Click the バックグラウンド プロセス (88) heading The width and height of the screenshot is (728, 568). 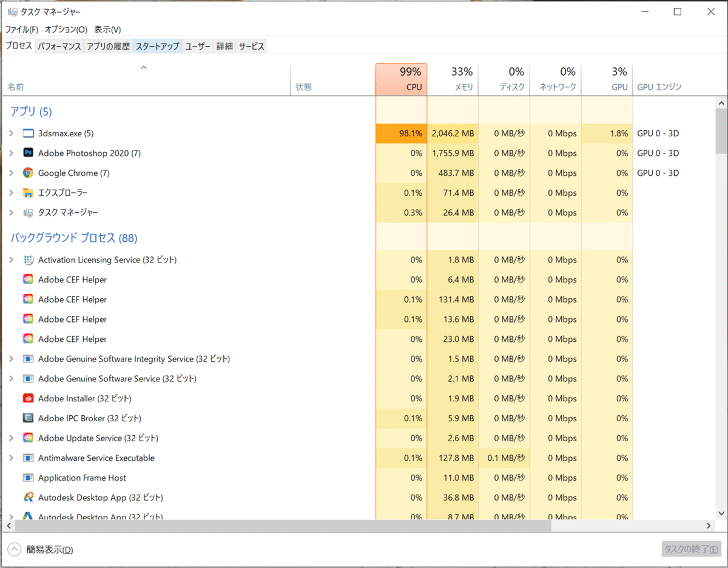(x=74, y=238)
